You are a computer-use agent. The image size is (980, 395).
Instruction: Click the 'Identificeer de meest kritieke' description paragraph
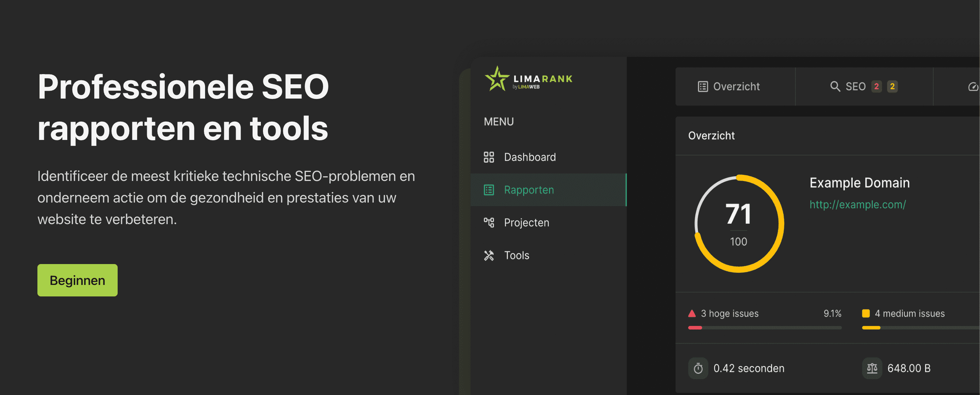[226, 197]
